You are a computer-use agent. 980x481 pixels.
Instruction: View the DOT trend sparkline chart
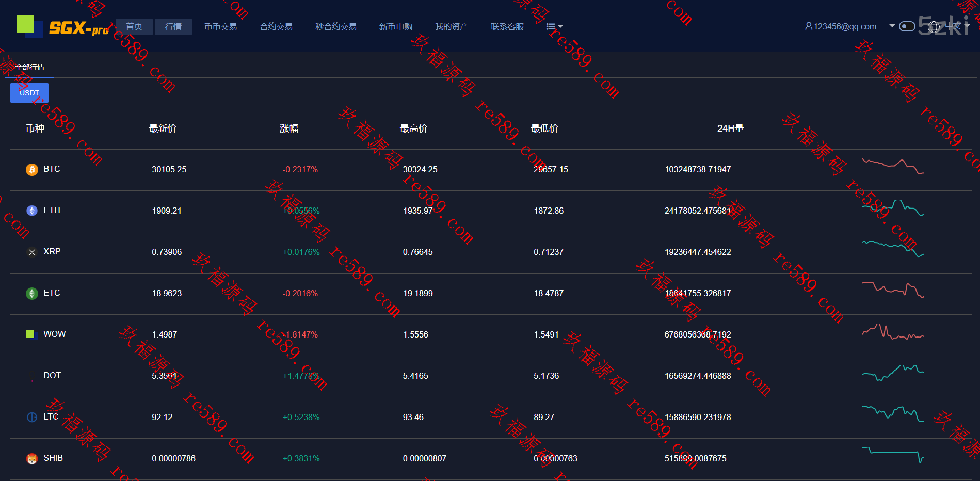(x=893, y=373)
